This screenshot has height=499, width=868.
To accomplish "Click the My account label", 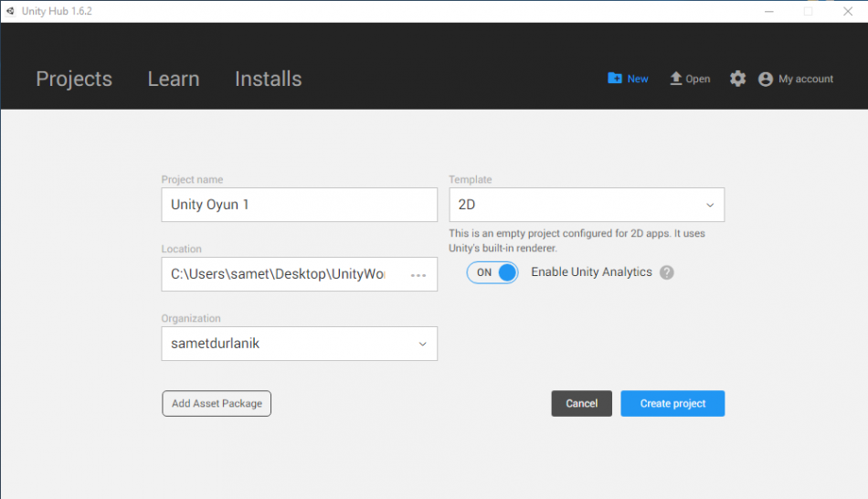I will [806, 80].
